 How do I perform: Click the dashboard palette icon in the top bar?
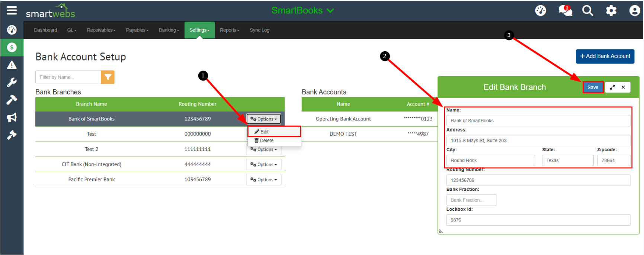click(541, 10)
